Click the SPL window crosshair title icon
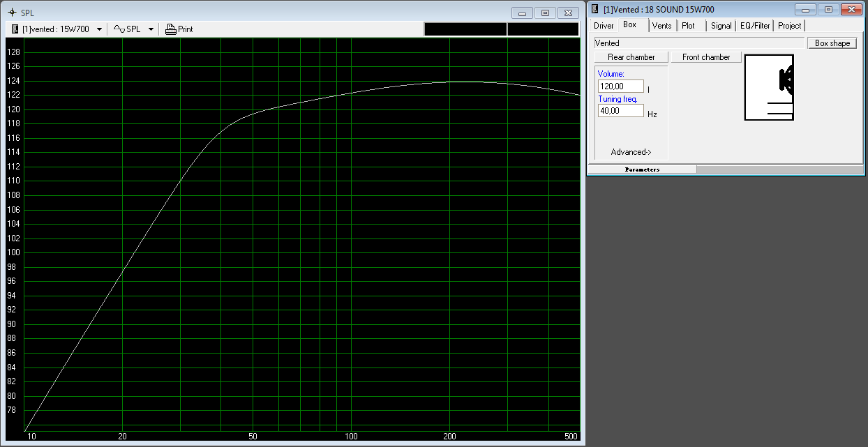 (x=11, y=13)
